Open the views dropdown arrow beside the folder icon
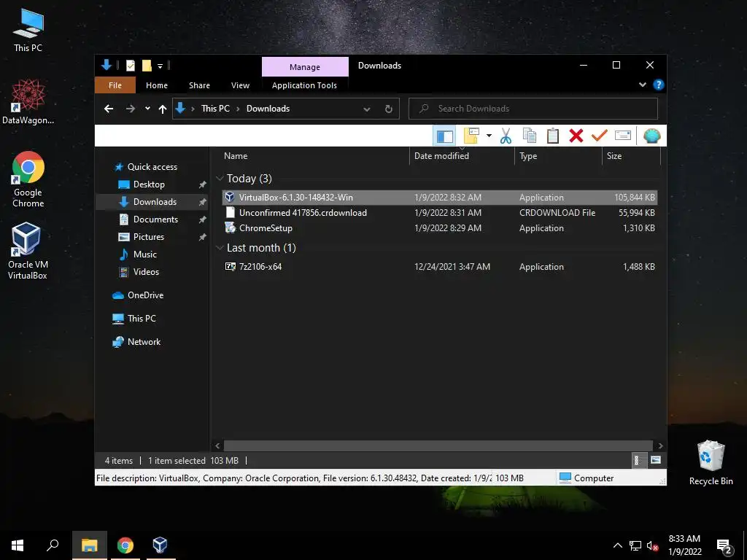 click(489, 136)
